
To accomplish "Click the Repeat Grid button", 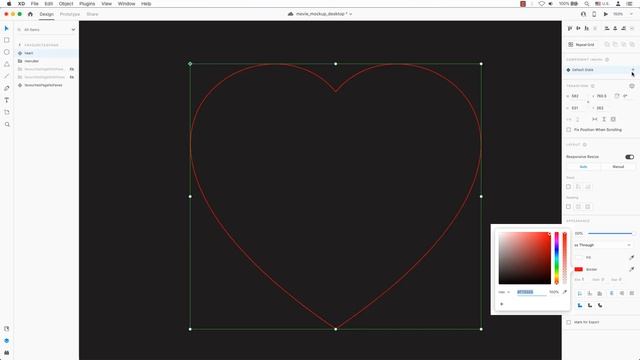I will tap(582, 44).
